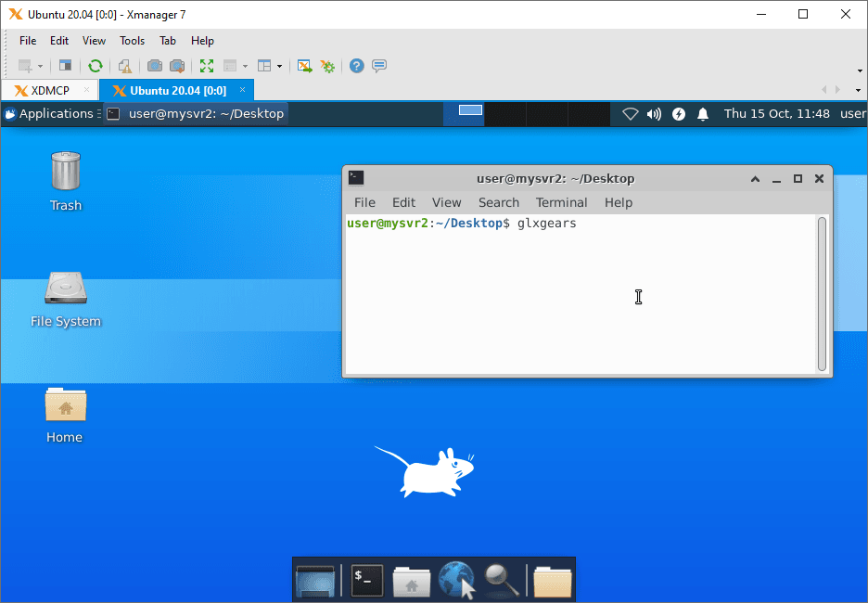The image size is (868, 603).
Task: Click the notification bell icon
Action: (703, 114)
